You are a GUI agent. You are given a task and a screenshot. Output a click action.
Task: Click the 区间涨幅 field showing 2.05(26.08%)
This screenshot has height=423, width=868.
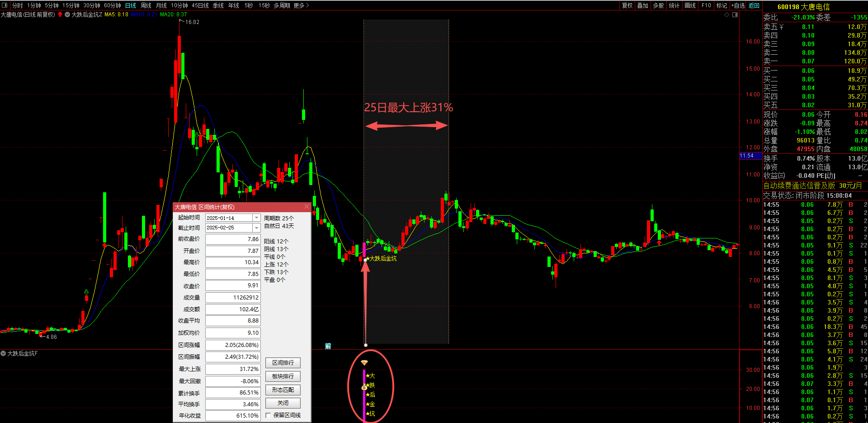tap(233, 345)
